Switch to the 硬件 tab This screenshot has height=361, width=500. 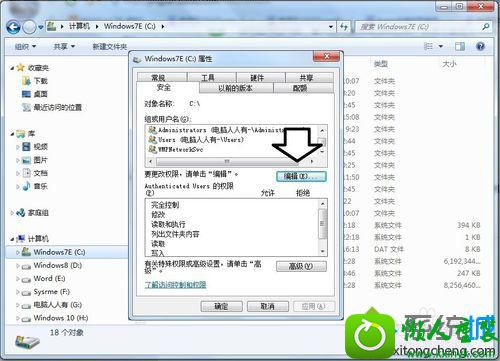coord(260,77)
